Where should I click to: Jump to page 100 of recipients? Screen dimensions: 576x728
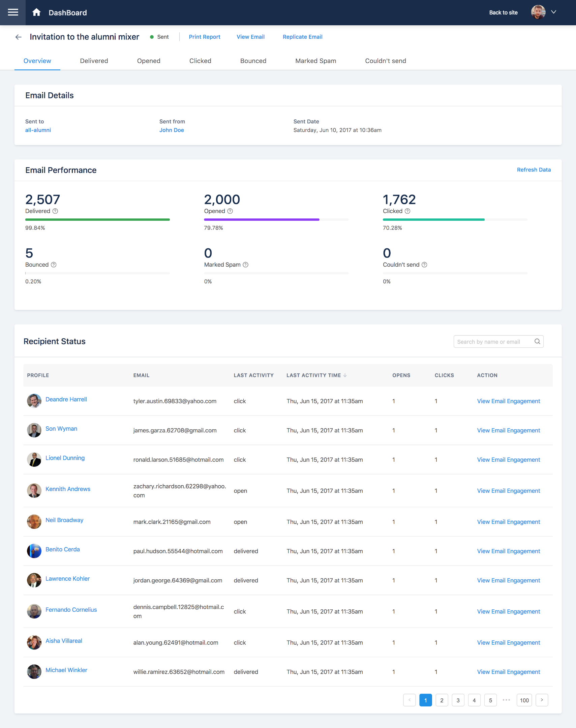[524, 700]
